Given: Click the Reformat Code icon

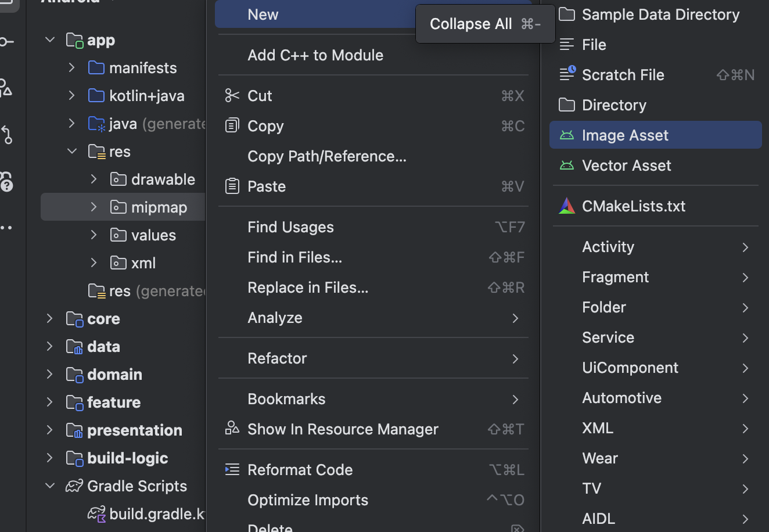Looking at the screenshot, I should [x=232, y=470].
